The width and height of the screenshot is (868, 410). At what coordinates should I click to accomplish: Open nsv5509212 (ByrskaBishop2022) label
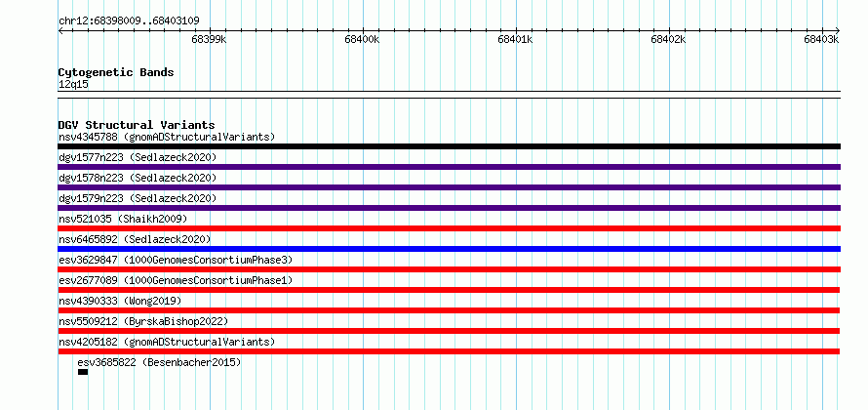143,321
